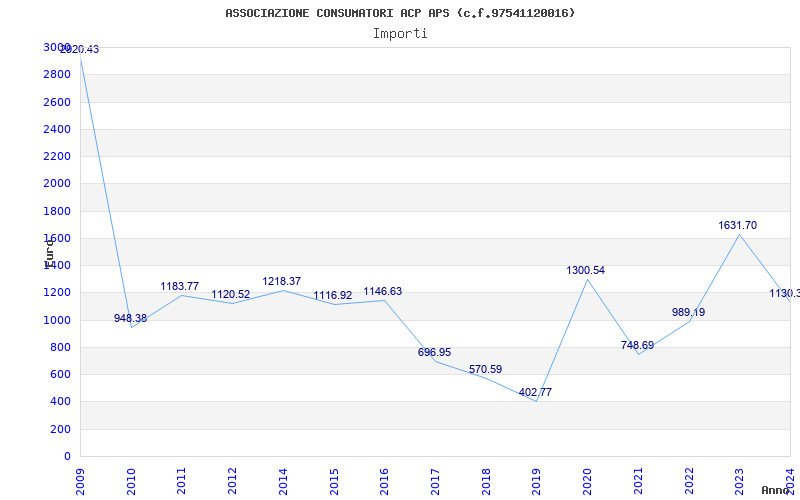Select the 1183.77 label for 2011
800x500 pixels.
[x=180, y=286]
